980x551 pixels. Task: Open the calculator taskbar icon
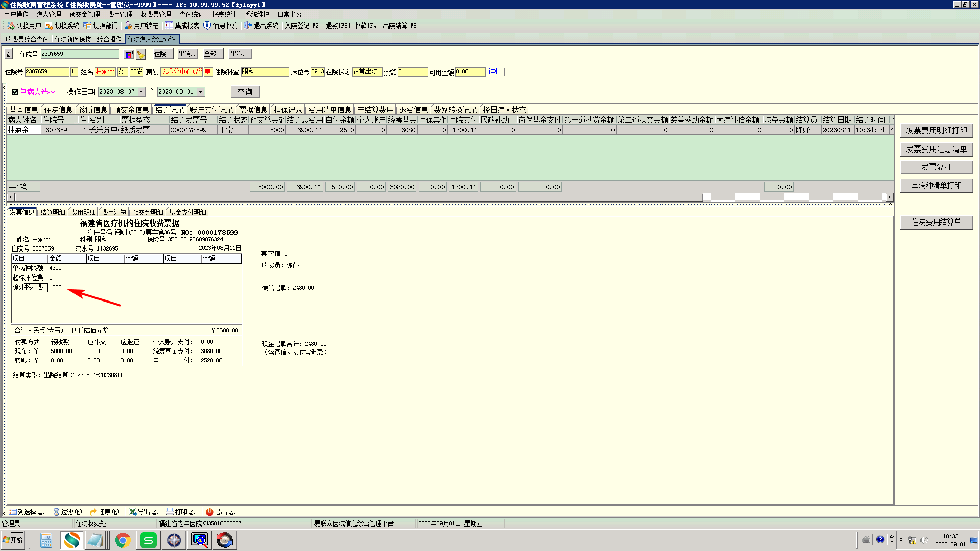click(46, 540)
